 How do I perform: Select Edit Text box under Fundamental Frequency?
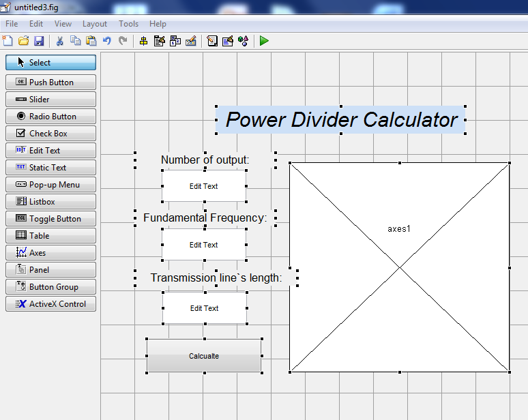(x=204, y=245)
